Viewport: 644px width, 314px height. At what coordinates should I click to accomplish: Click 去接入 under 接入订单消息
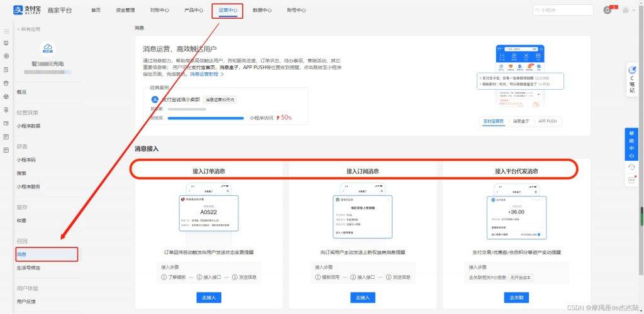tap(209, 298)
